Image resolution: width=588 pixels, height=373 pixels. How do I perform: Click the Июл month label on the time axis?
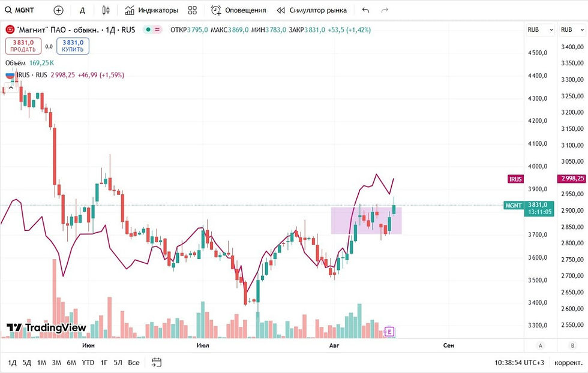[203, 345]
